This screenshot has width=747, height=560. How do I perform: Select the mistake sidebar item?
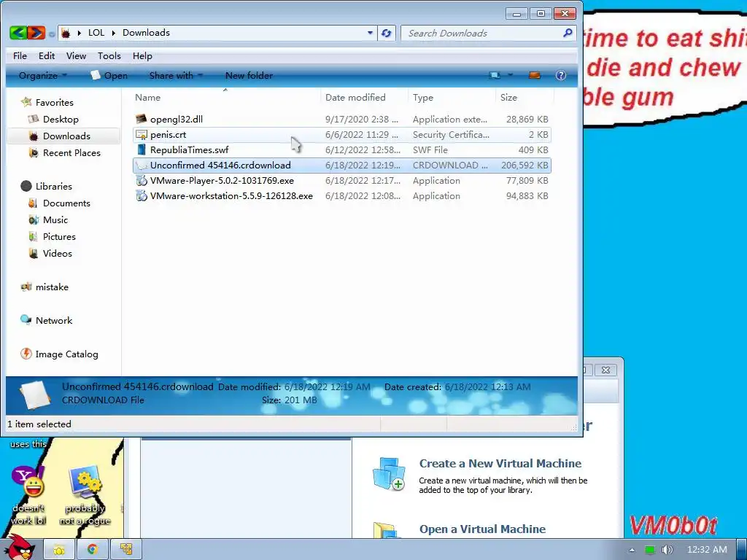[52, 287]
